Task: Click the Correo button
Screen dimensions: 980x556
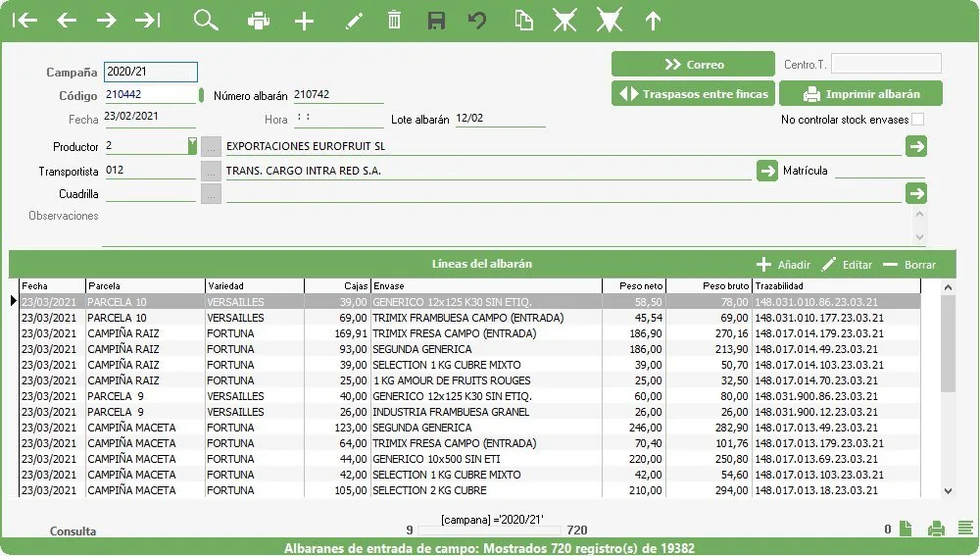Action: coord(693,65)
